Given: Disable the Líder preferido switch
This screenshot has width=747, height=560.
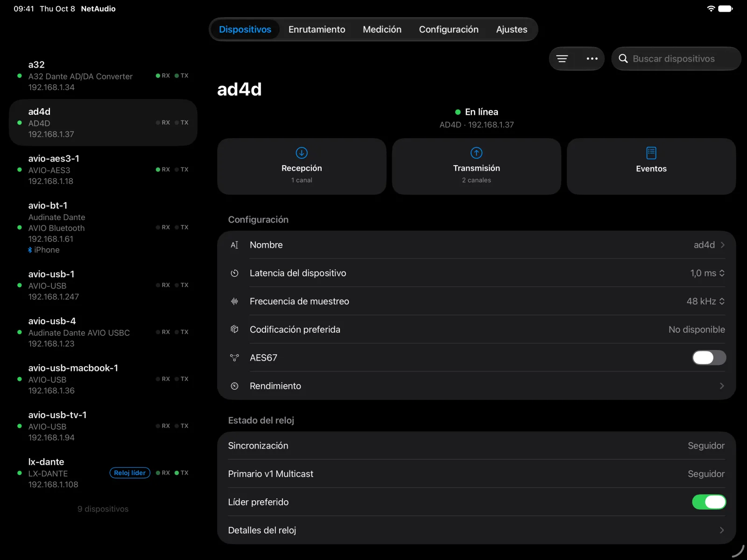Looking at the screenshot, I should 709,502.
